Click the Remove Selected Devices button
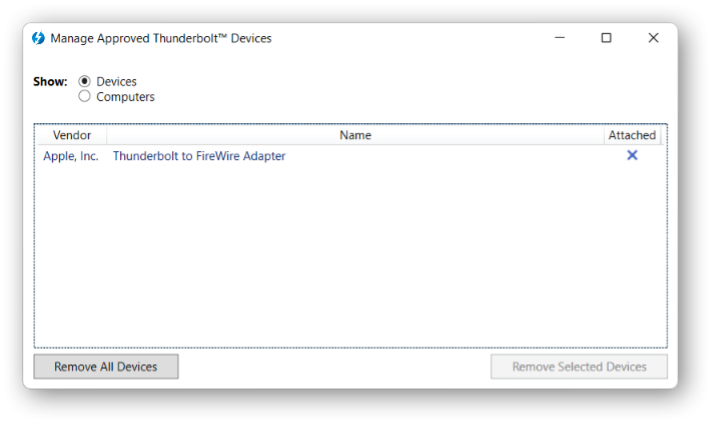 pos(579,366)
